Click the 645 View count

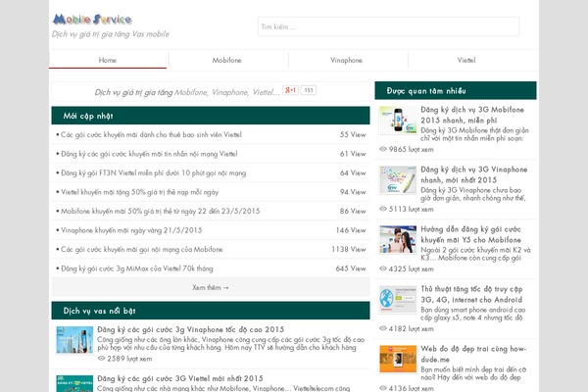pos(351,269)
